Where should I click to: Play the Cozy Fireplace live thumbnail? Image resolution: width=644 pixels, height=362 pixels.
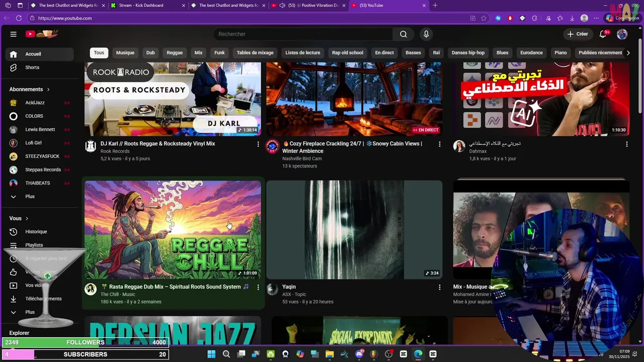pyautogui.click(x=354, y=99)
